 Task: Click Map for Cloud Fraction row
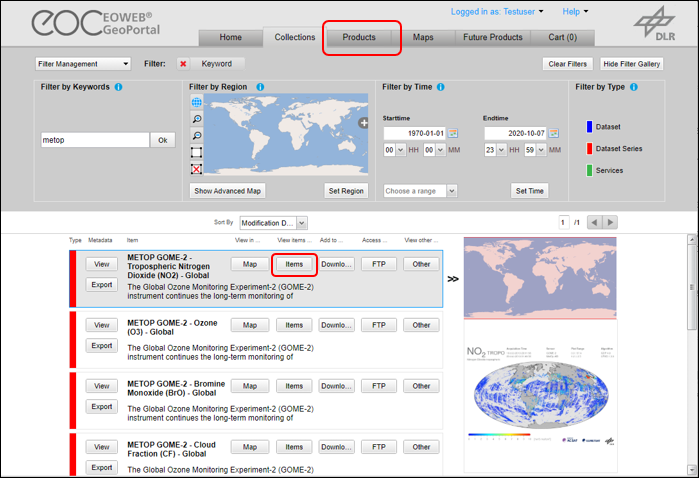click(250, 447)
